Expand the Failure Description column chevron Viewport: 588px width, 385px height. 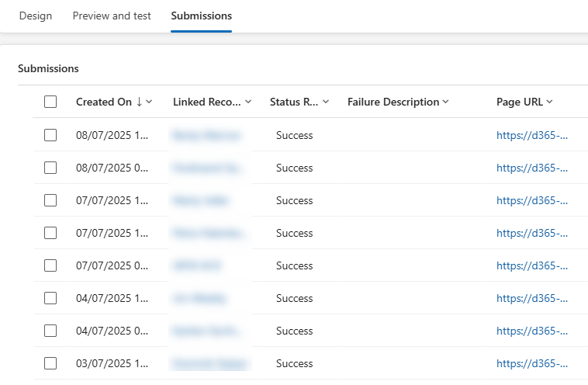(x=446, y=102)
